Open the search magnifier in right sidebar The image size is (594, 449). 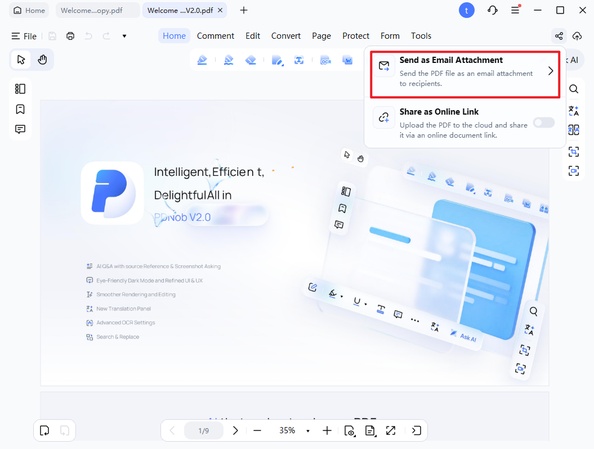[574, 89]
